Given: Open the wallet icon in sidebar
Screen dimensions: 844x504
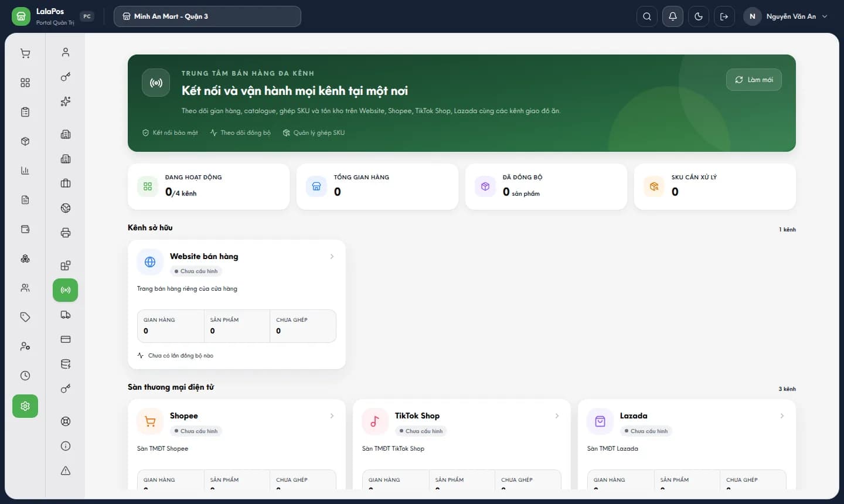Looking at the screenshot, I should click(x=25, y=229).
